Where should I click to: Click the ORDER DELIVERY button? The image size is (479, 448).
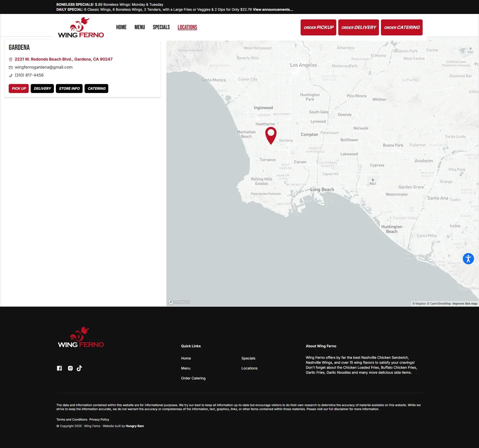tap(359, 27)
